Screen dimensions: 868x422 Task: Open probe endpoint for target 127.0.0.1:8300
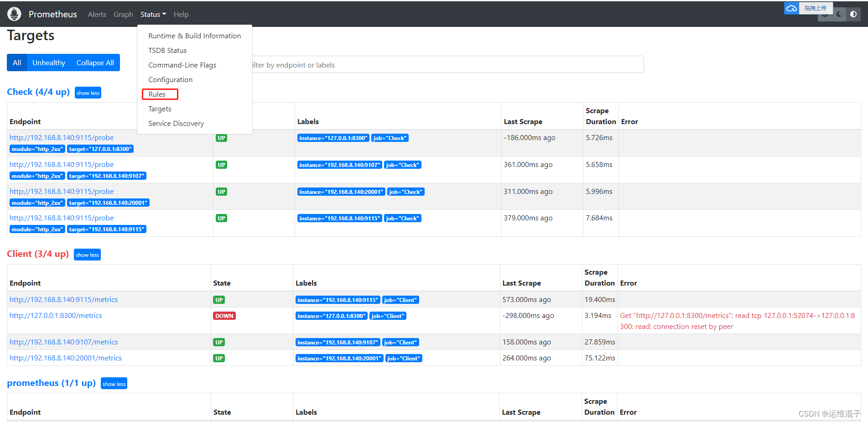[62, 138]
